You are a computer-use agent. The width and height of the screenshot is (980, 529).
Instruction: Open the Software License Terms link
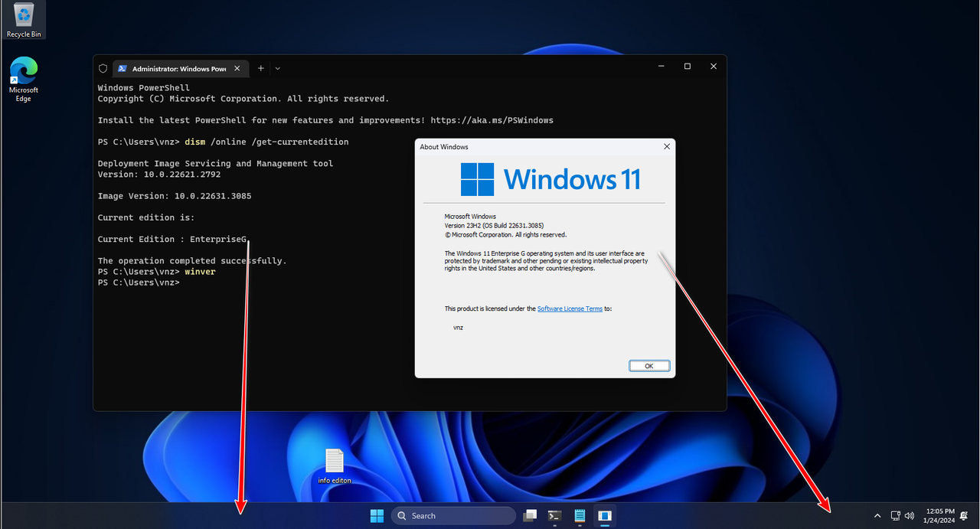[x=570, y=309]
